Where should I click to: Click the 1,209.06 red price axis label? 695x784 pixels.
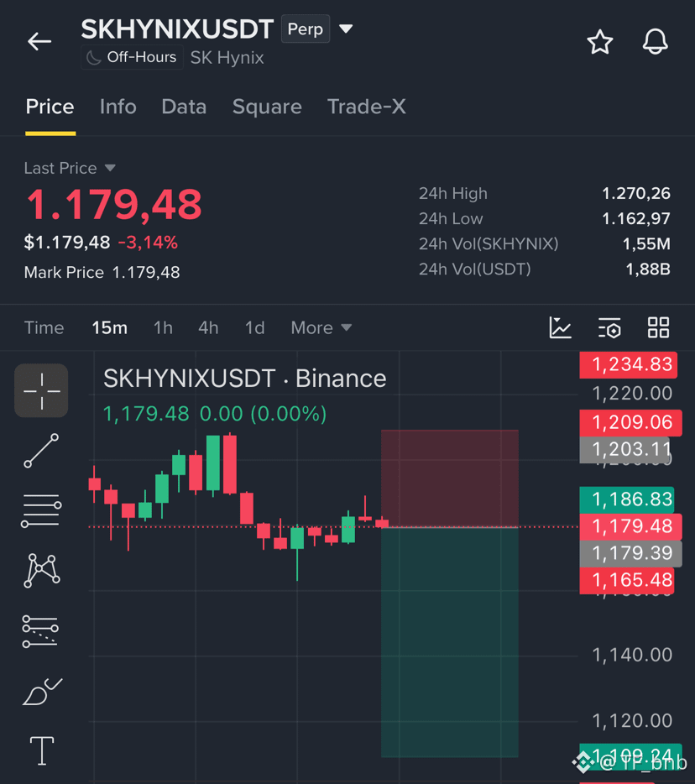tap(630, 422)
